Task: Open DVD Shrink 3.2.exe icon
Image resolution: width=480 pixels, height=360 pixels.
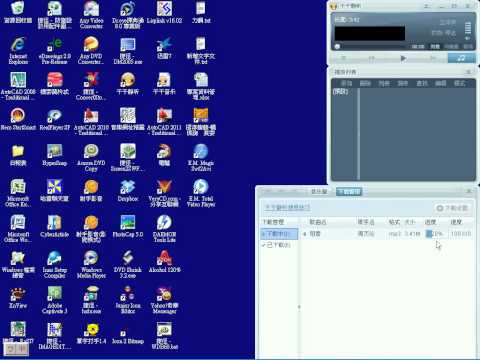Action: (x=128, y=265)
